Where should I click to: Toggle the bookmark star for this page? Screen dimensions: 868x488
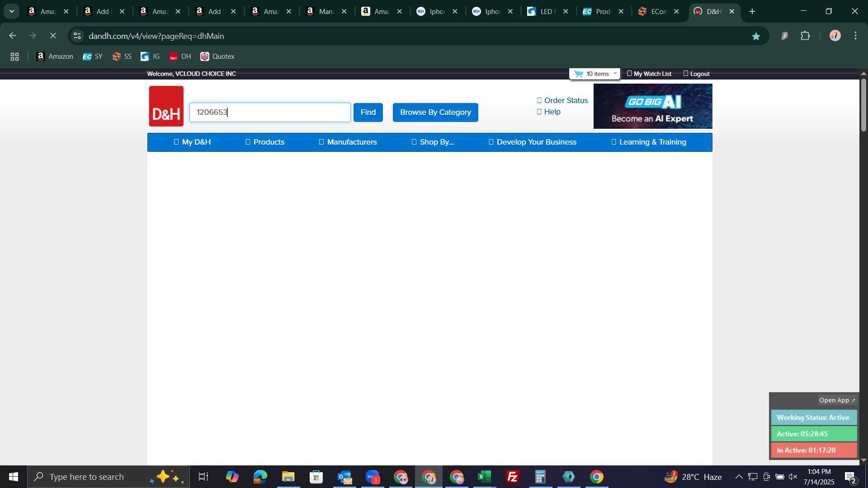(756, 36)
